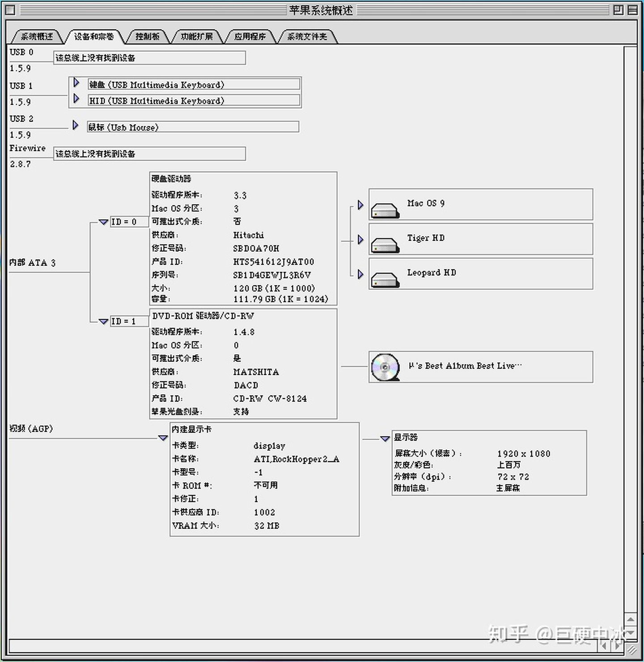Viewport: 644px width, 662px height.
Task: Expand the 键盘 (USB Multimedia Keyboard) entry
Action: pos(76,83)
